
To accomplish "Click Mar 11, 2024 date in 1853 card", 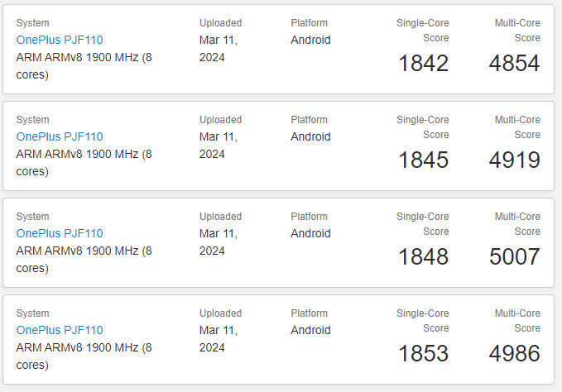I will click(x=219, y=338).
